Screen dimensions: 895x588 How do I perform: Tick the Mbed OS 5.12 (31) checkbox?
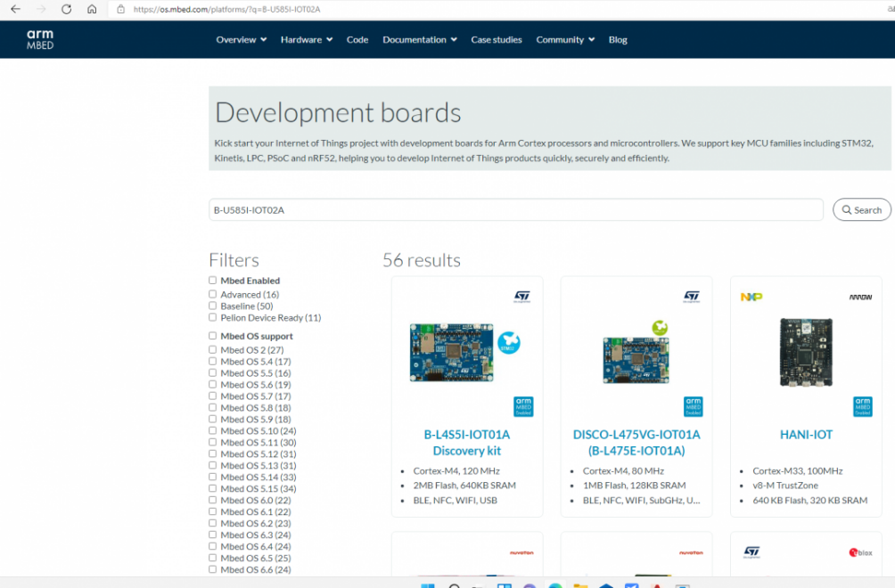point(212,453)
